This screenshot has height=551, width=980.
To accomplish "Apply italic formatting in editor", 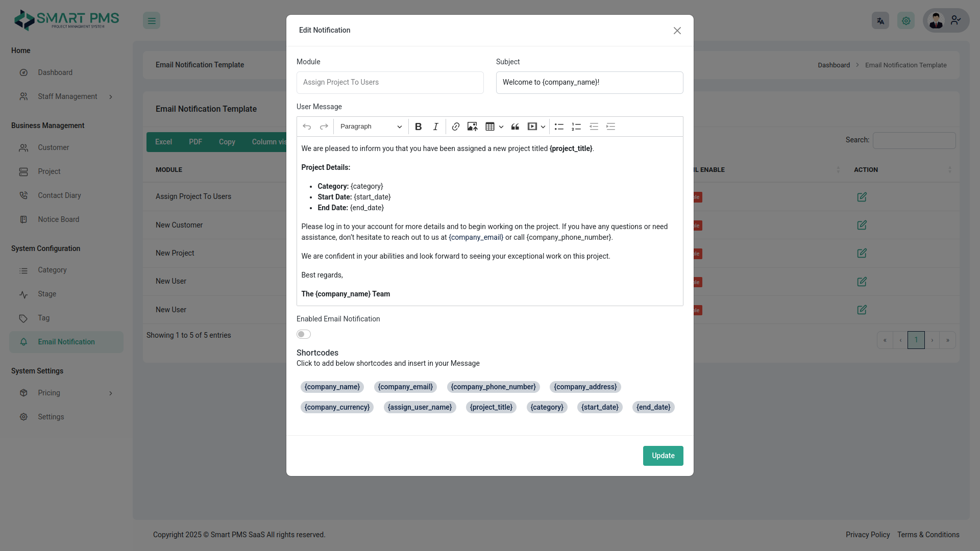I will (435, 127).
